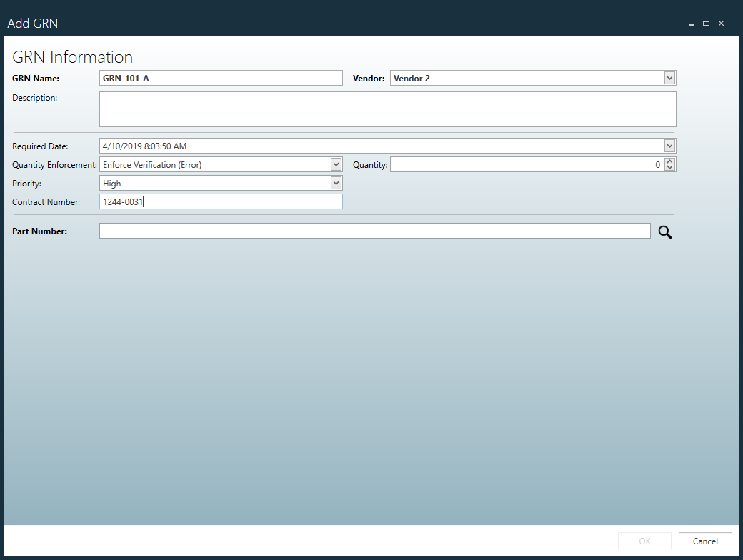Click inside the Description text area
This screenshot has width=743, height=560.
tap(386, 109)
